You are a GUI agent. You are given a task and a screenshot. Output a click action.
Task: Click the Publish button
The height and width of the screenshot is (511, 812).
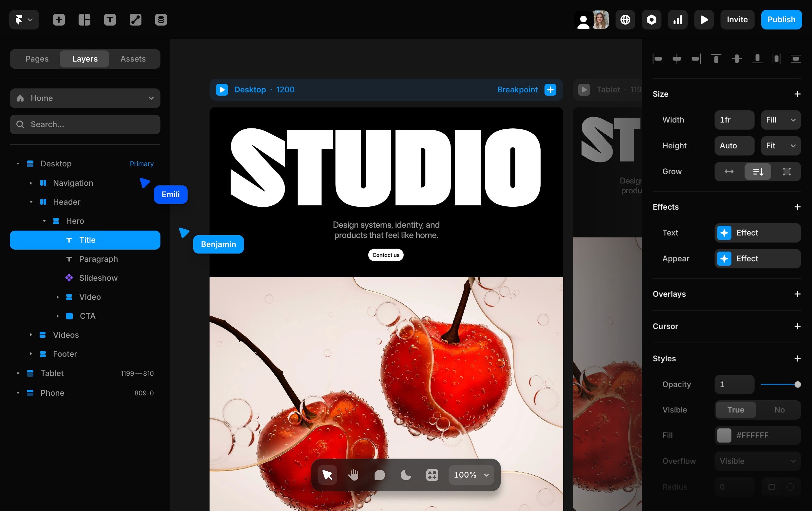tap(781, 20)
